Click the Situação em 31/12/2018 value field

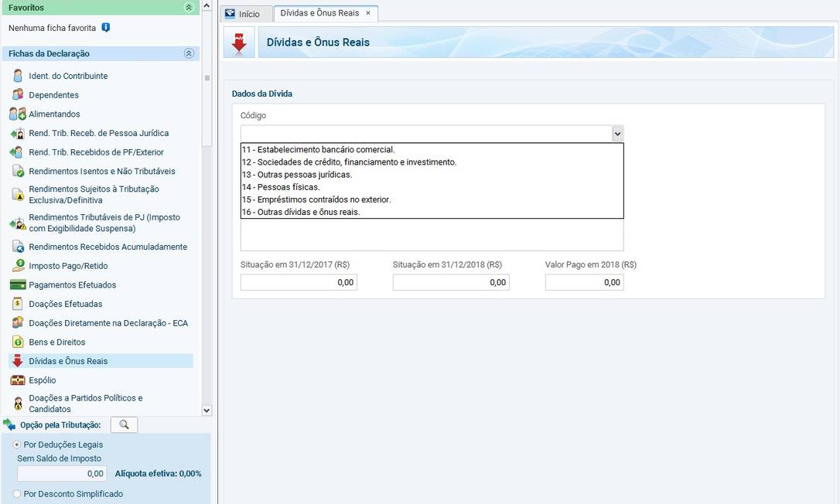coord(451,283)
